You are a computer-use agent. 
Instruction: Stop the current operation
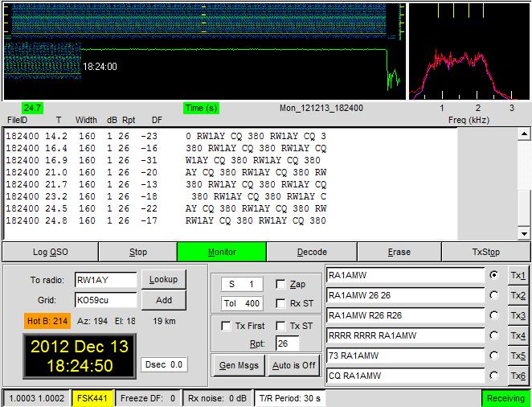[137, 252]
